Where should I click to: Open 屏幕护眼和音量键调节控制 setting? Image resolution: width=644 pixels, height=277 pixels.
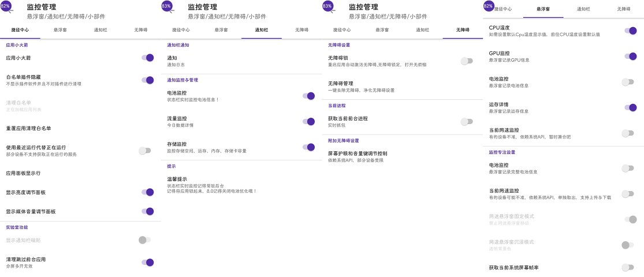pos(403,156)
